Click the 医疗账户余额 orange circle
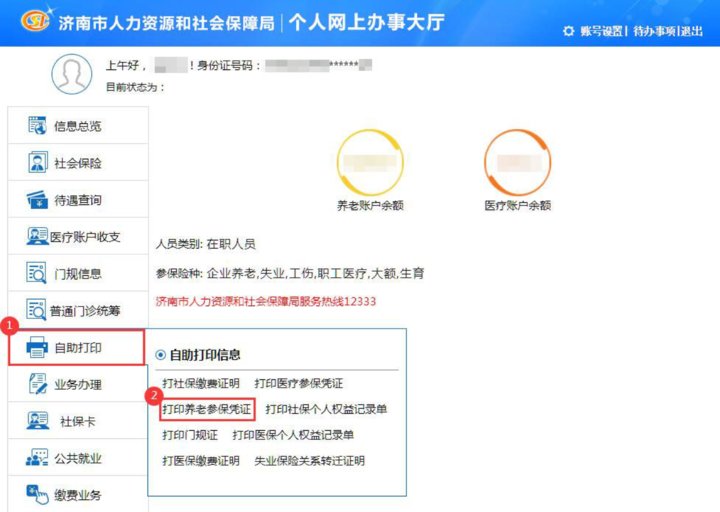 tap(518, 163)
